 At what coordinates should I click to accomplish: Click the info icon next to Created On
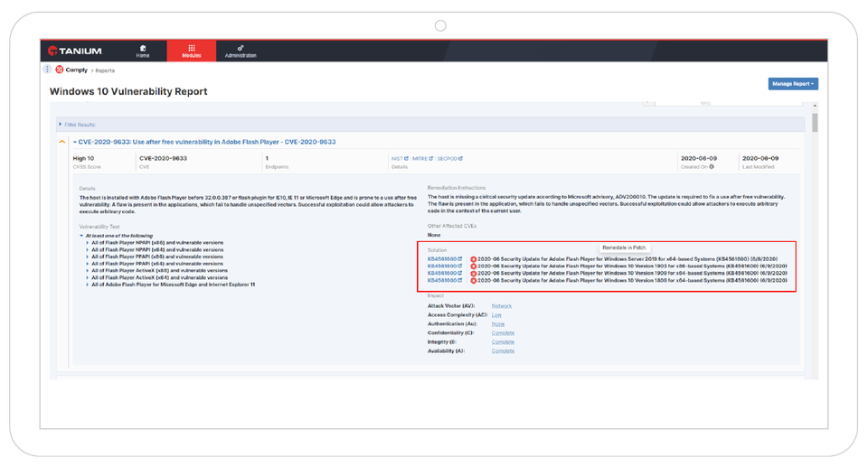coord(712,166)
